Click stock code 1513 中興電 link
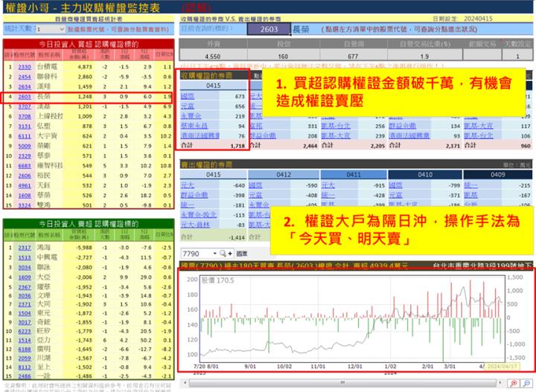Image resolution: width=536 pixels, height=392 pixels. coord(25,258)
